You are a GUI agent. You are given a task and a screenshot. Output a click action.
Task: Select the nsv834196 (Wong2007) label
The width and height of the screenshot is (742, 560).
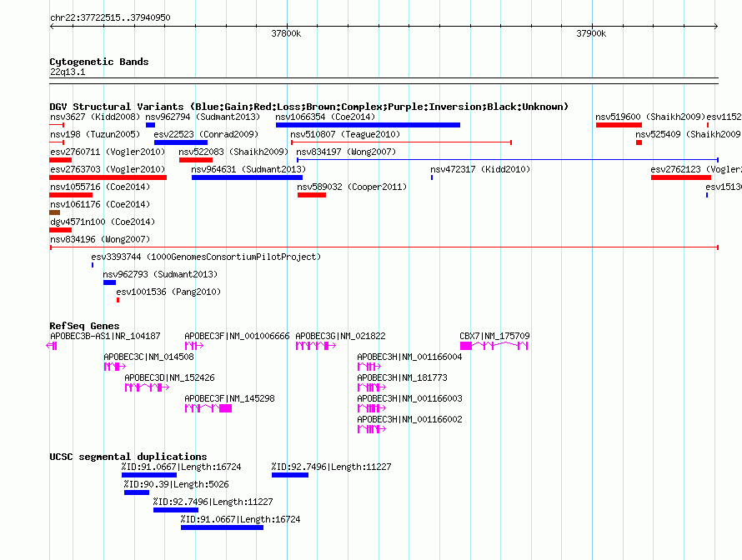click(x=100, y=239)
